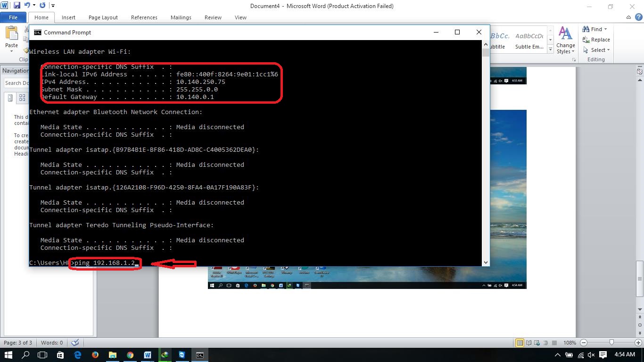Launch Firefox from the taskbar

[x=95, y=355]
